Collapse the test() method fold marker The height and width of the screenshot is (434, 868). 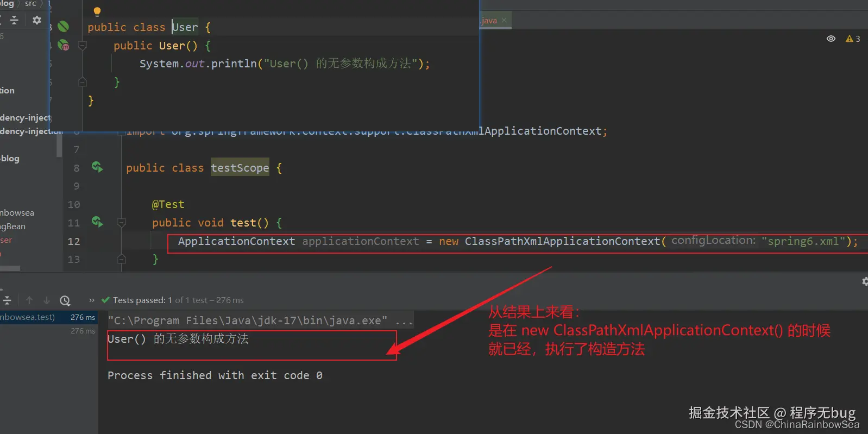coord(122,223)
